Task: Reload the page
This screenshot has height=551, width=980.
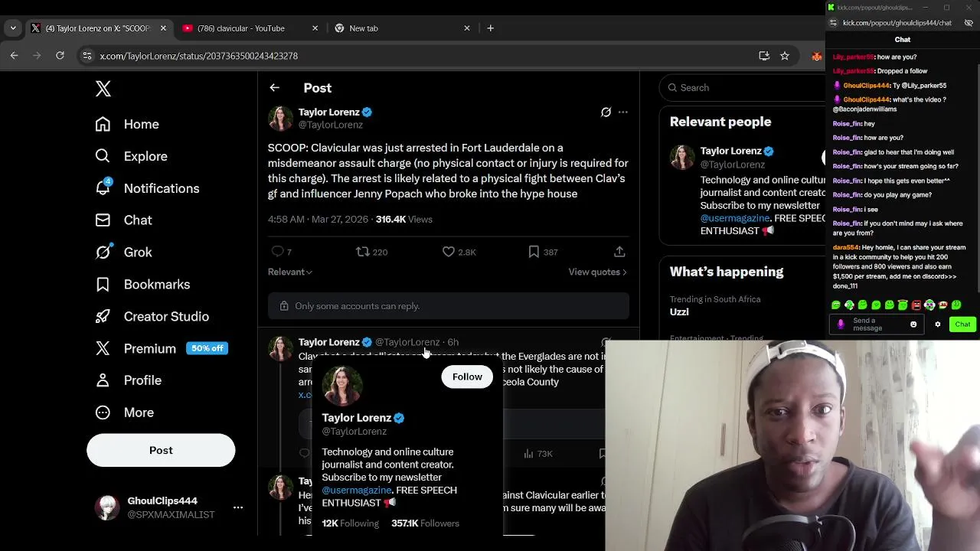Action: (x=60, y=56)
